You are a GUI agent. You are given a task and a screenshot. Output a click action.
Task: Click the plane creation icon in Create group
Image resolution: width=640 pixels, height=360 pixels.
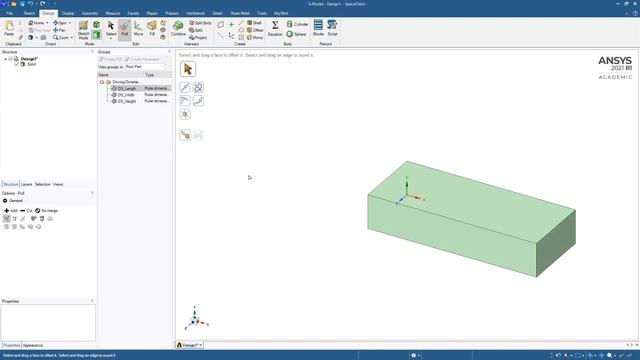coord(221,24)
